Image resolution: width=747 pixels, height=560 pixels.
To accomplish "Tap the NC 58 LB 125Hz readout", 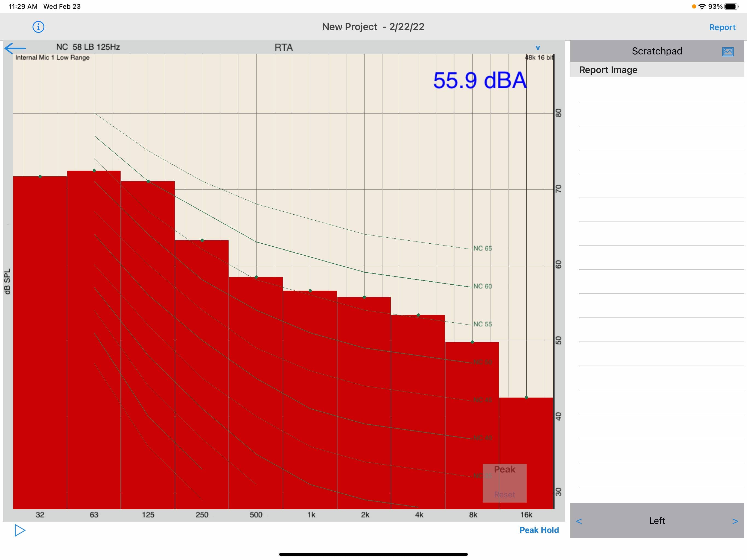I will [88, 47].
